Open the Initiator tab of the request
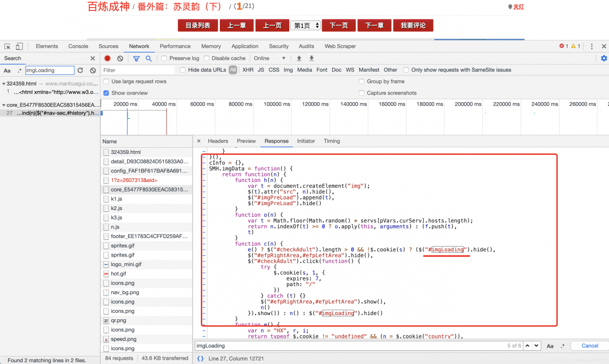This screenshot has height=364, width=609. [306, 141]
